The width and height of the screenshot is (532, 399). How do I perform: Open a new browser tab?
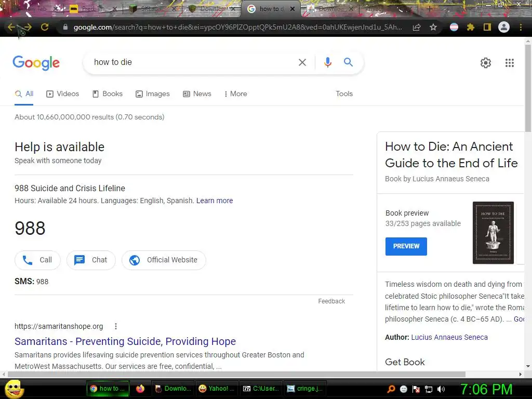pos(429,9)
